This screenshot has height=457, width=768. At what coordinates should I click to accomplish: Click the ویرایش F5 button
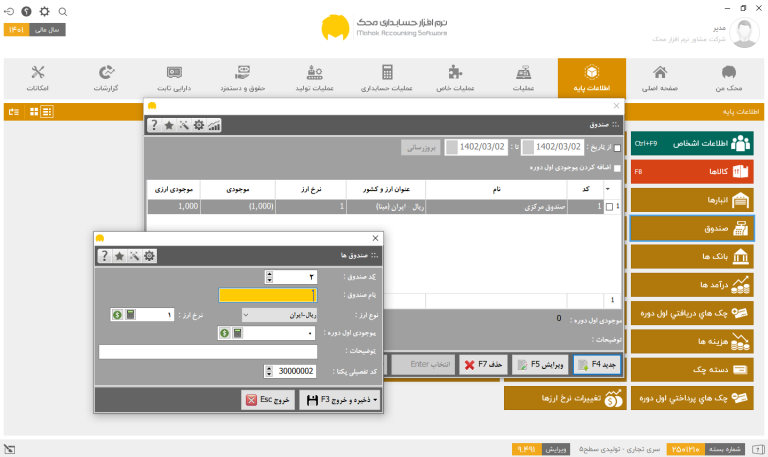tap(541, 365)
